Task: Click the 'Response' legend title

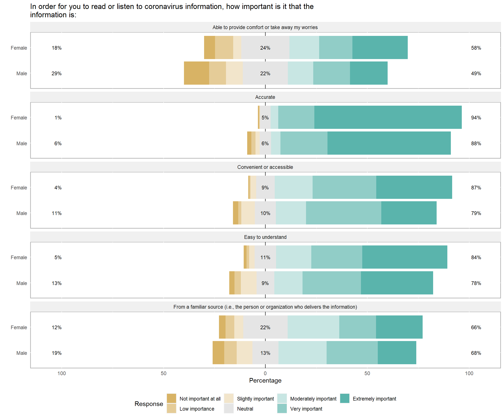Action: [x=149, y=404]
